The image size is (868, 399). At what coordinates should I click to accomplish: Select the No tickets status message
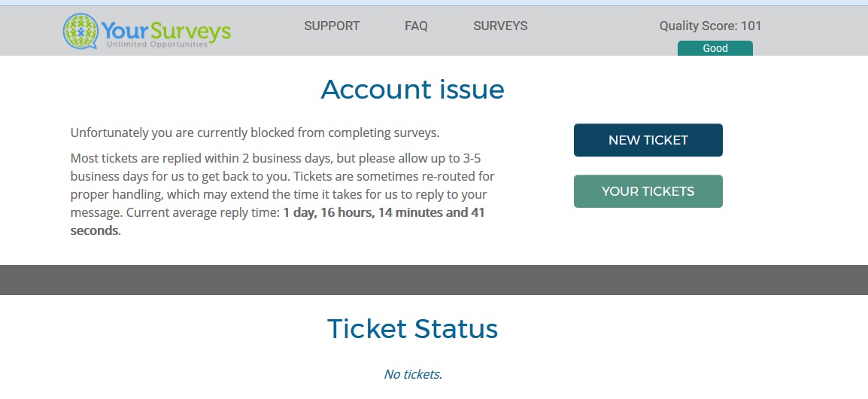point(413,374)
